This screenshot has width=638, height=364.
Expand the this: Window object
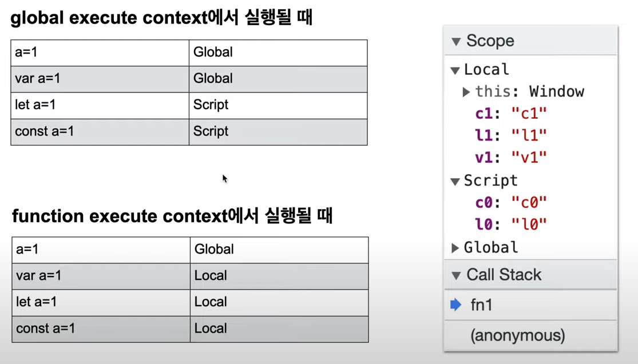click(x=466, y=92)
